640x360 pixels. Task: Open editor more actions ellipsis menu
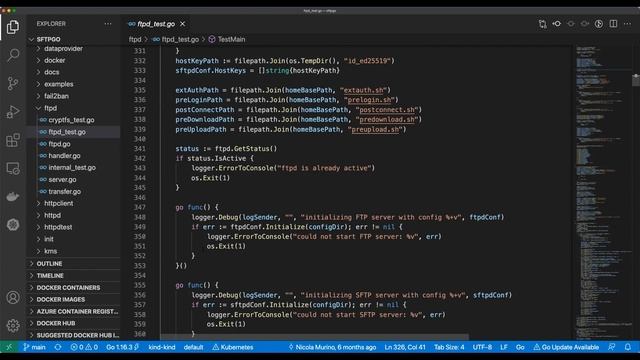pos(627,24)
